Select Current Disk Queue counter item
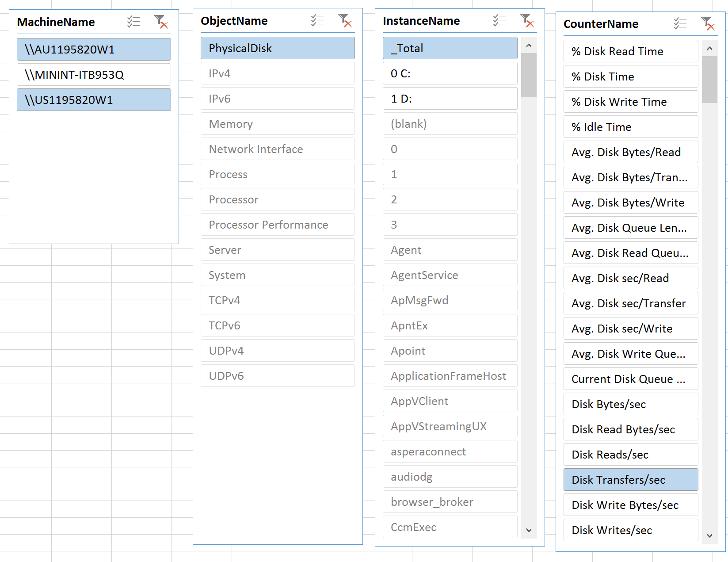728x562 pixels. pyautogui.click(x=631, y=378)
